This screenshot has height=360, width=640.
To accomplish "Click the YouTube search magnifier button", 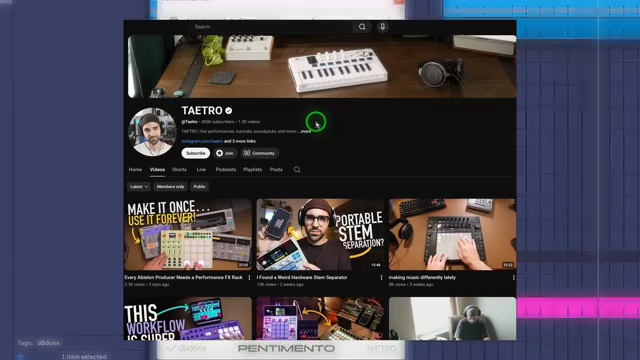I will 362,27.
